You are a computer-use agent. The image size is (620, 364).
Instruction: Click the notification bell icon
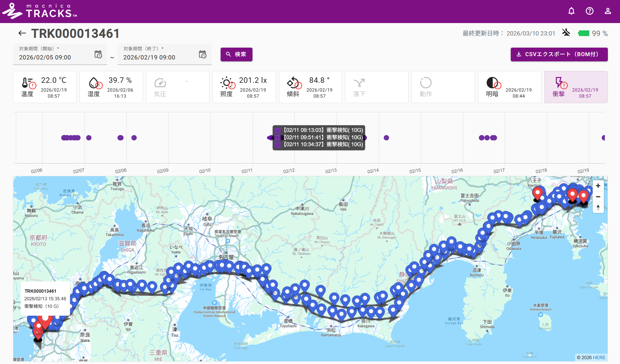click(571, 11)
